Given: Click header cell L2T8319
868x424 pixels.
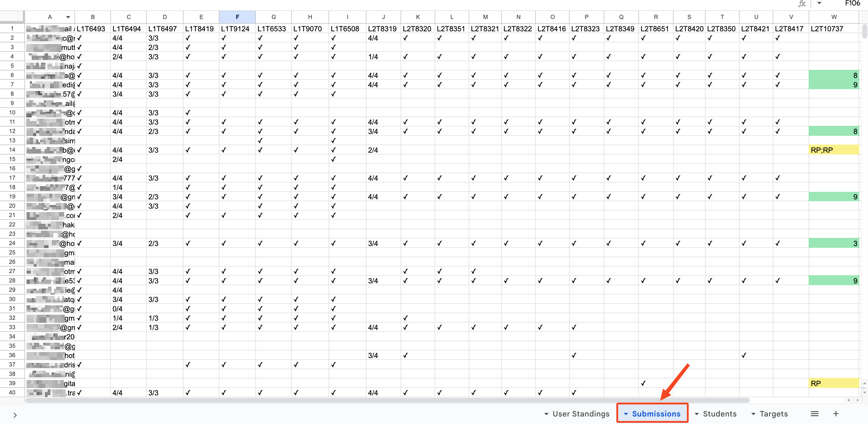Looking at the screenshot, I should tap(383, 29).
